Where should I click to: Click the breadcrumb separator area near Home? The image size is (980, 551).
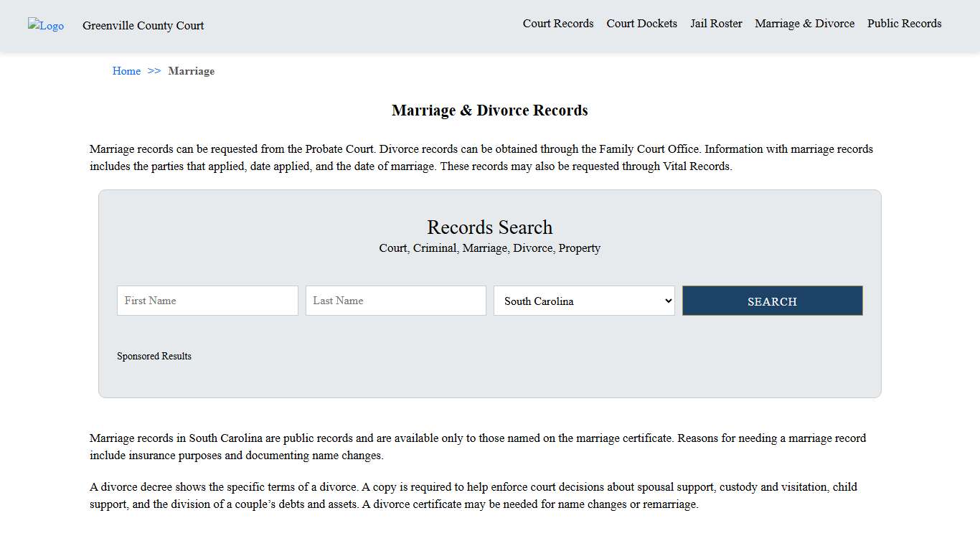point(153,71)
